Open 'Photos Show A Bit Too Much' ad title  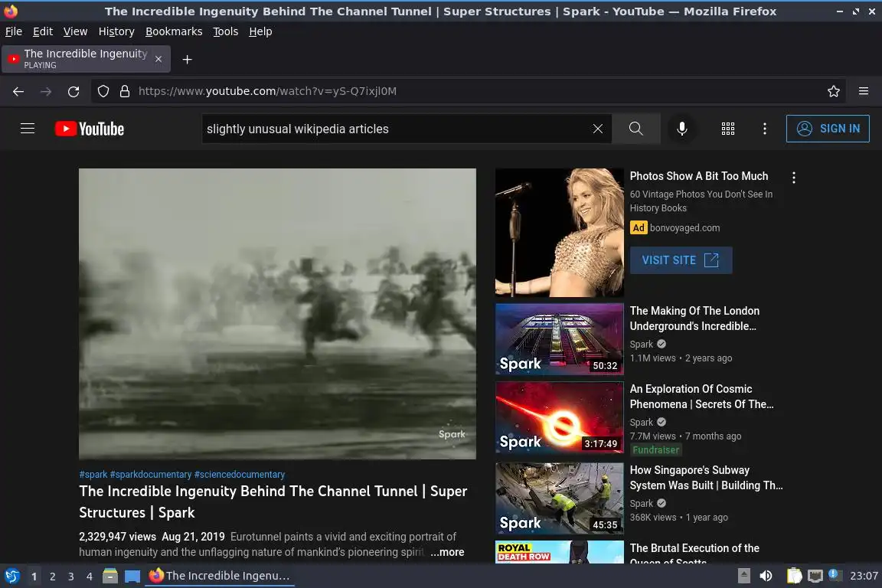tap(698, 176)
